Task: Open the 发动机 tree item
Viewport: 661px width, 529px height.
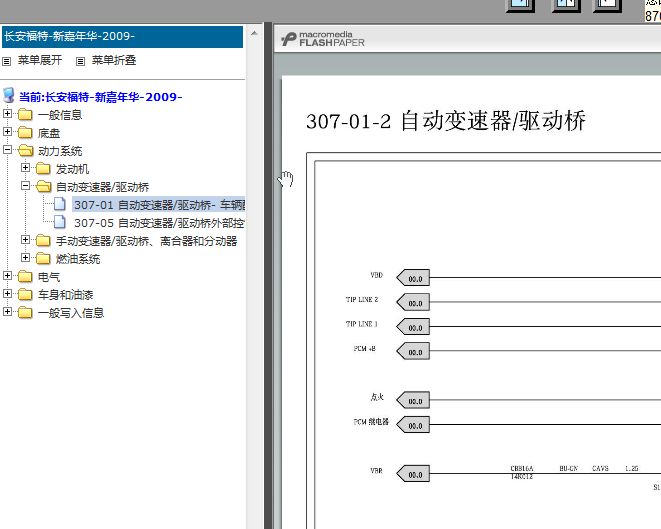Action: tap(73, 169)
